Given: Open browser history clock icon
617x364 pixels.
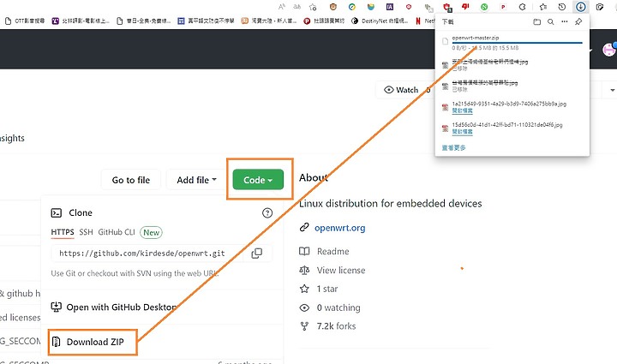Looking at the screenshot, I should (x=562, y=7).
